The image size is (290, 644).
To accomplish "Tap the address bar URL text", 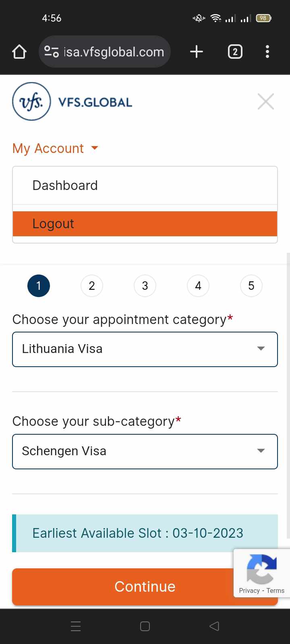I will point(114,52).
